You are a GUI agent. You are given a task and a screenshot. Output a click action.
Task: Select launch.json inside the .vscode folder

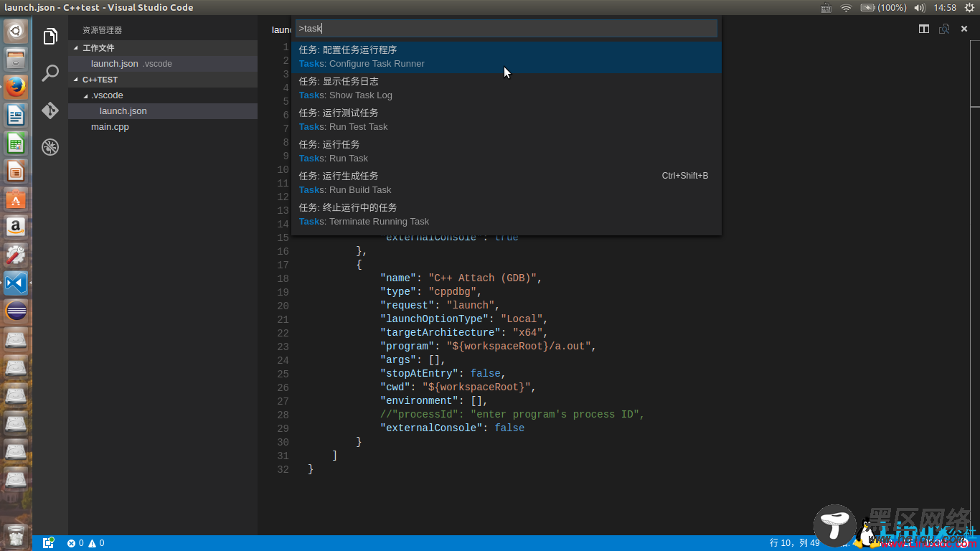[163, 111]
